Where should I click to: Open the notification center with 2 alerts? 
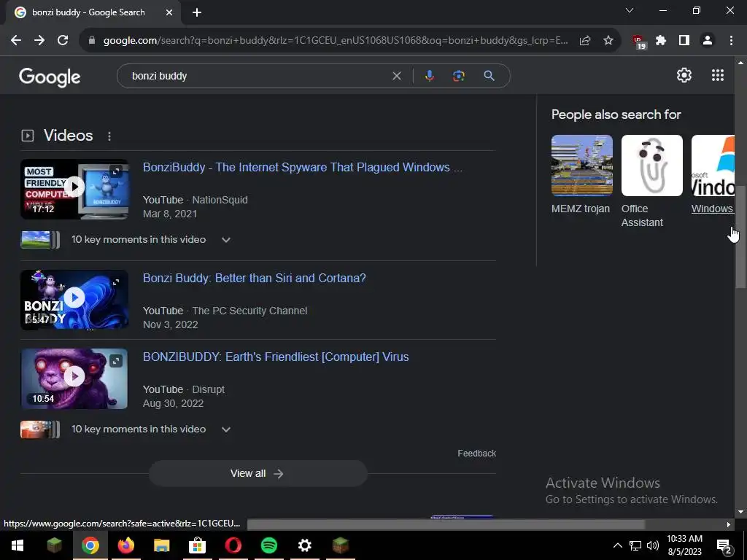[724, 546]
